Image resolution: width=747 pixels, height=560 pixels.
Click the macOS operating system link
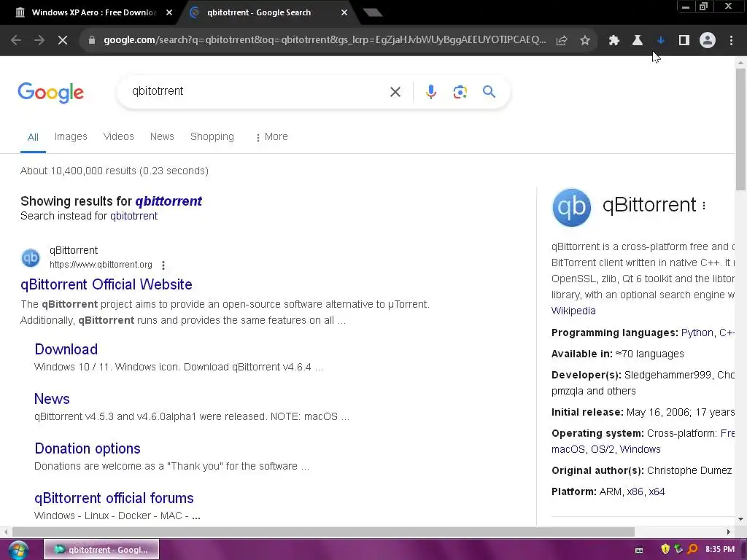click(568, 449)
